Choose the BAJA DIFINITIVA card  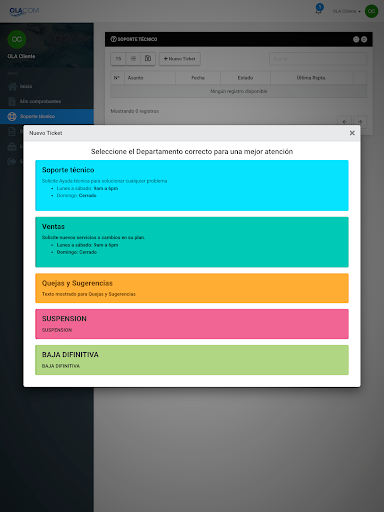[x=192, y=360]
